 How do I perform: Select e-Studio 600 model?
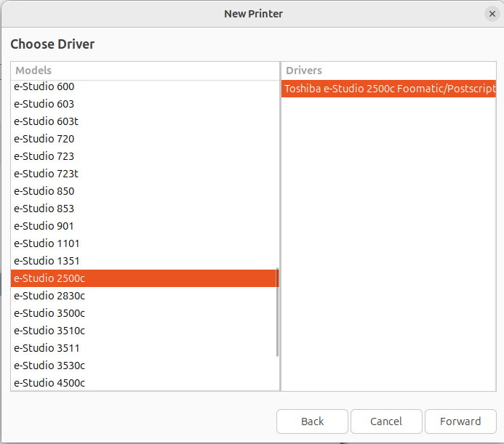(x=44, y=86)
